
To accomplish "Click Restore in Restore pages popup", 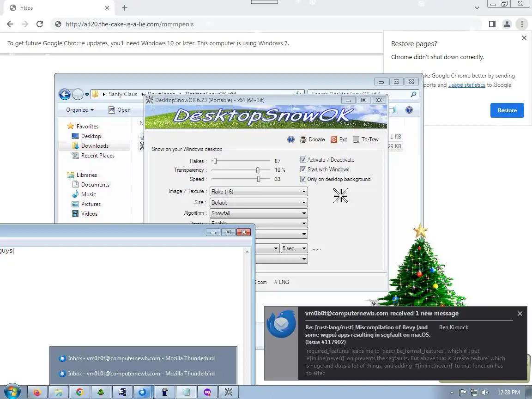I will [507, 110].
